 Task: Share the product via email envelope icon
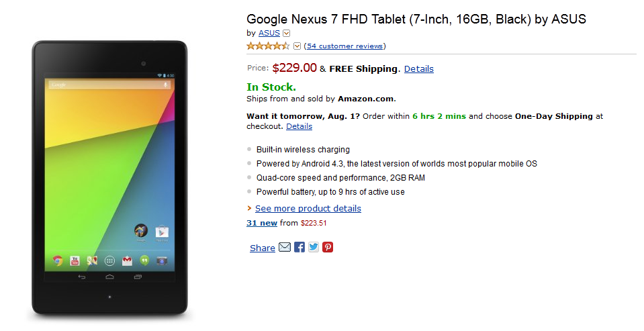[x=285, y=247]
